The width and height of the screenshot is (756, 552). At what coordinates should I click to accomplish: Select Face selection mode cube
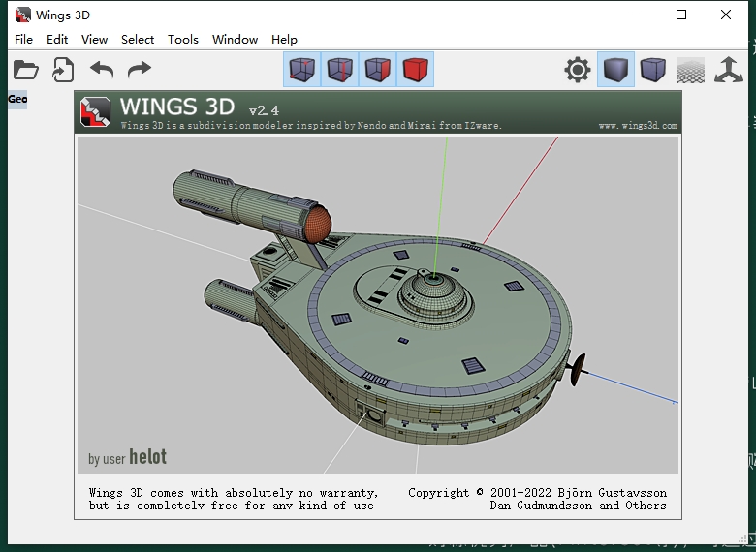pos(377,70)
